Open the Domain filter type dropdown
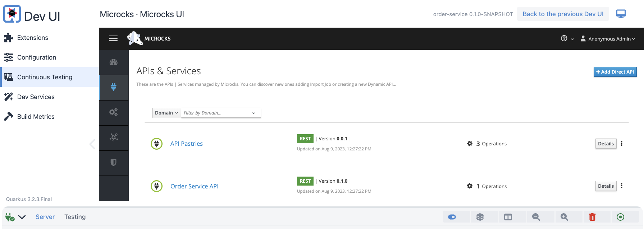Screen dimensions: 644x229 (x=166, y=113)
